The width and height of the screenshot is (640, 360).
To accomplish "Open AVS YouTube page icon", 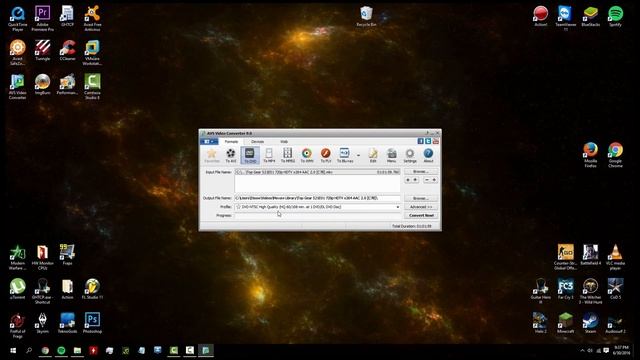I will pos(436,141).
